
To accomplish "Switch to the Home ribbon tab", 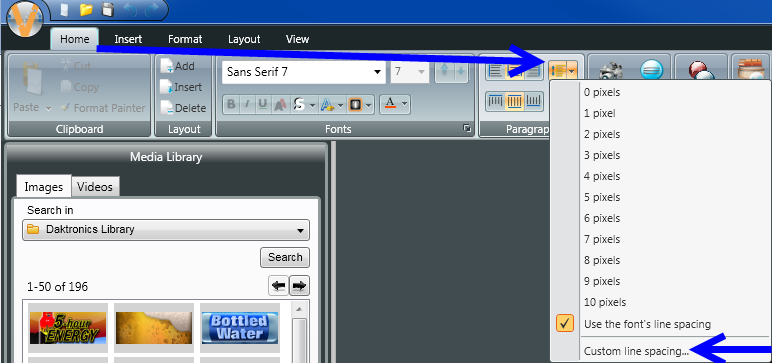I will coord(75,39).
